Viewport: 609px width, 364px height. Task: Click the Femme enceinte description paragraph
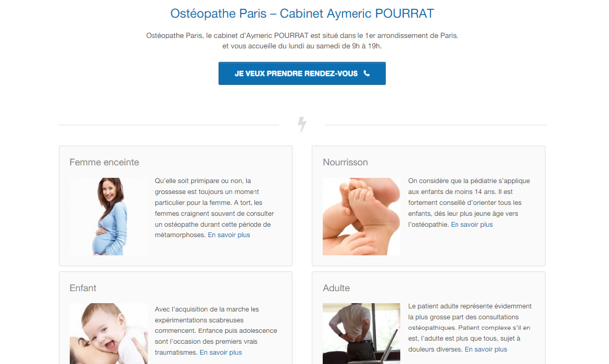click(215, 208)
